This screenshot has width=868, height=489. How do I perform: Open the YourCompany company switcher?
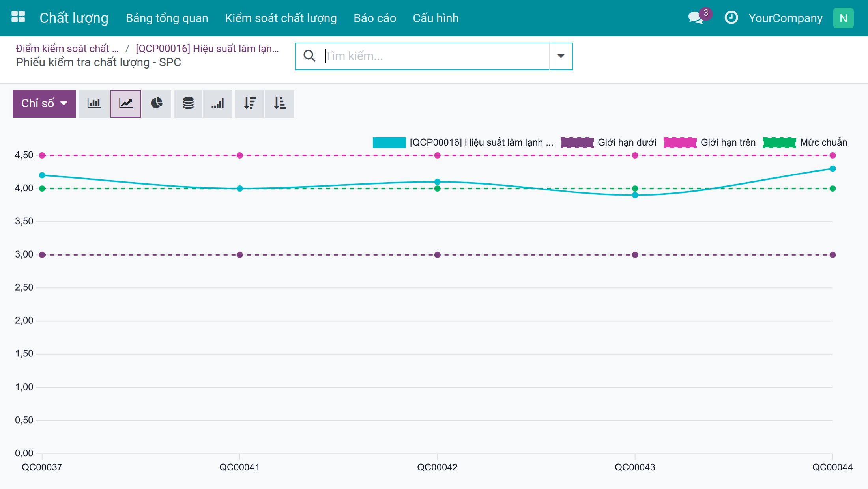pos(786,18)
